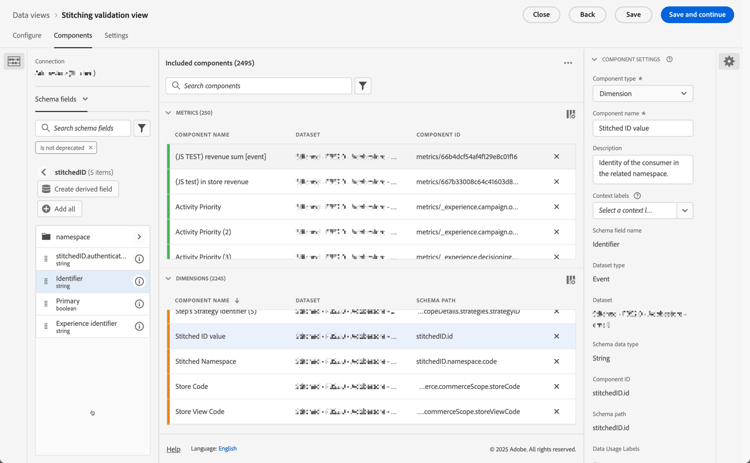Open the Help link
Viewport: 750px width, 463px height.
click(173, 449)
